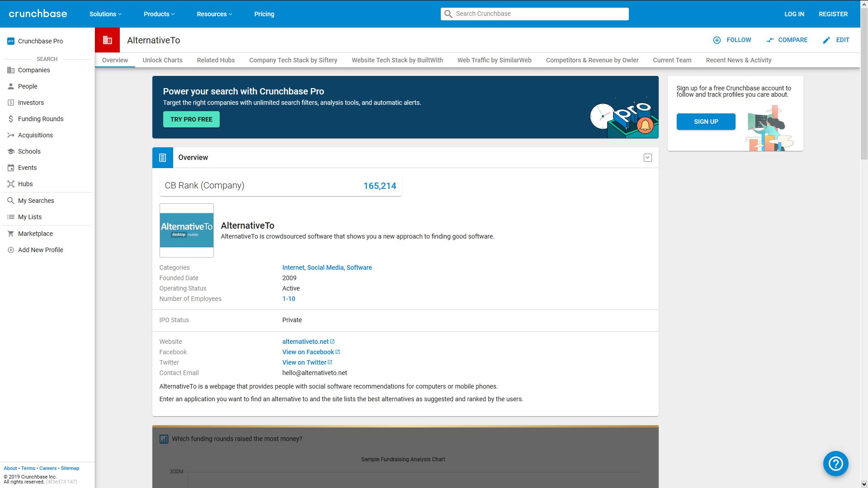Click the SIGN UP button
The image size is (868, 488).
click(706, 122)
